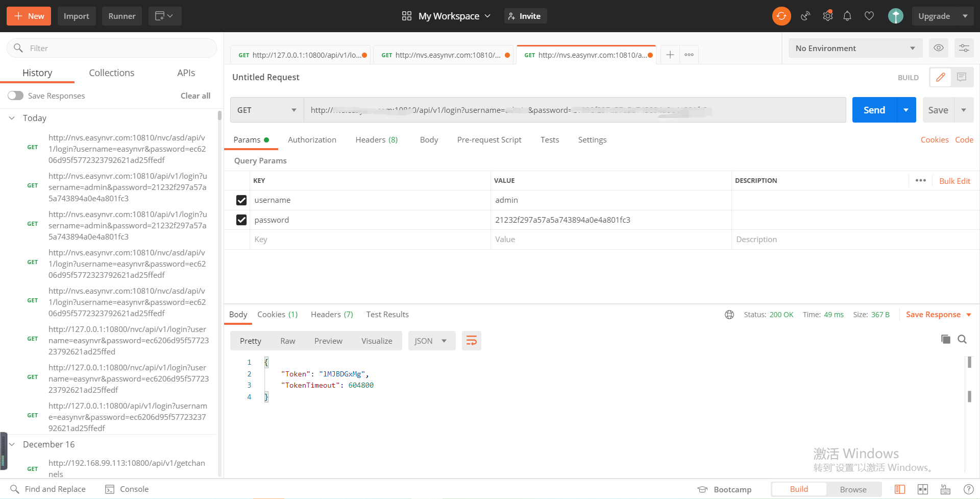Open the notifications bell
The height and width of the screenshot is (499, 980).
(847, 16)
